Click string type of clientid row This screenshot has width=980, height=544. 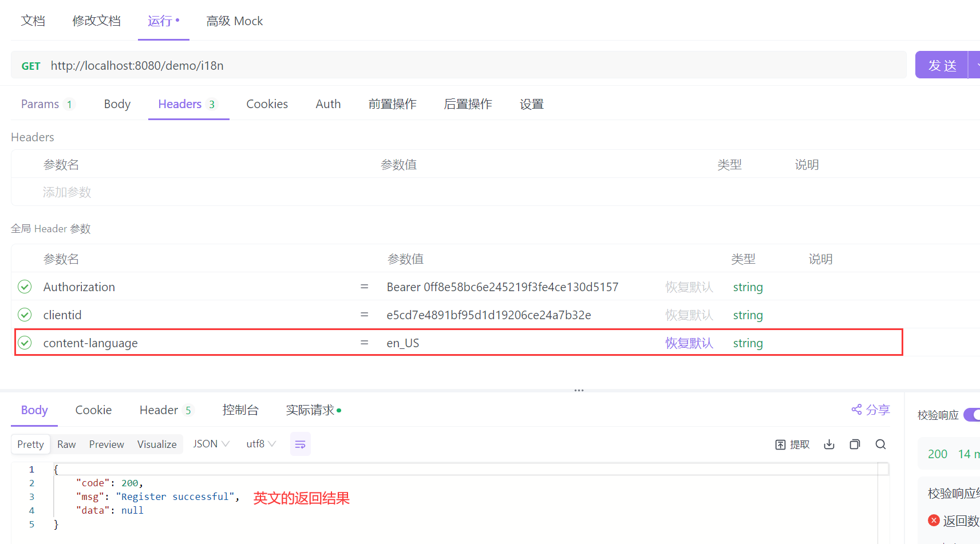(x=748, y=315)
